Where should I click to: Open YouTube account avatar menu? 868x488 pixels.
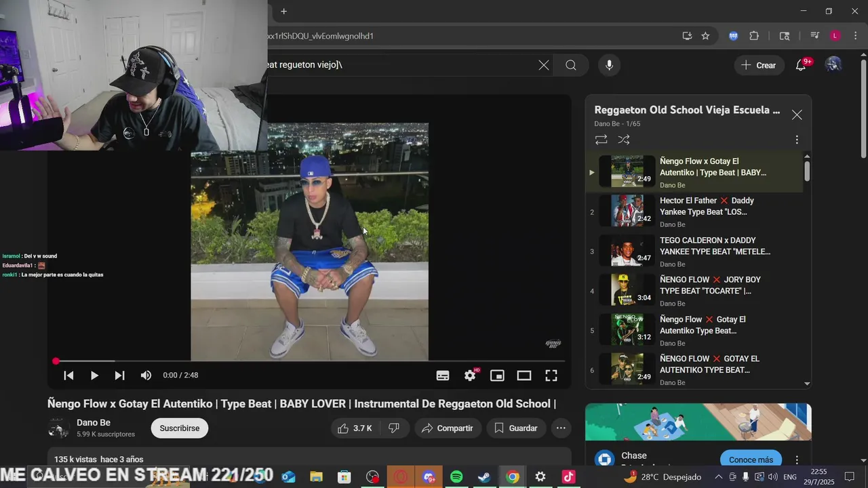[x=833, y=65]
